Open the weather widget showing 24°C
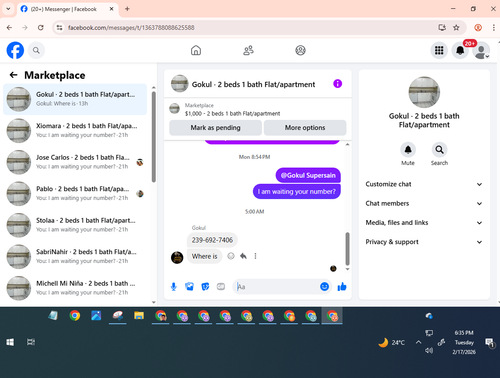500x378 pixels. point(392,342)
